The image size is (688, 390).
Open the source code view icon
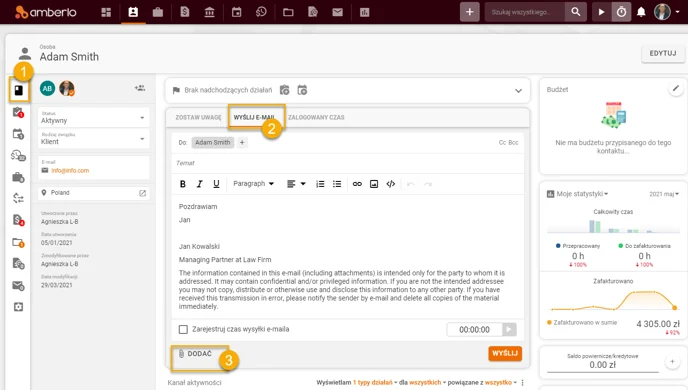[x=391, y=184]
